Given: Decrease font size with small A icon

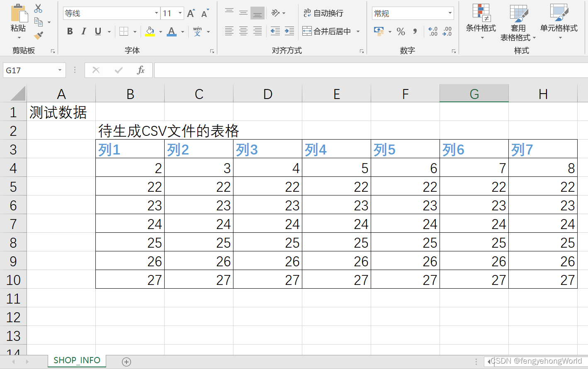Looking at the screenshot, I should pyautogui.click(x=205, y=13).
